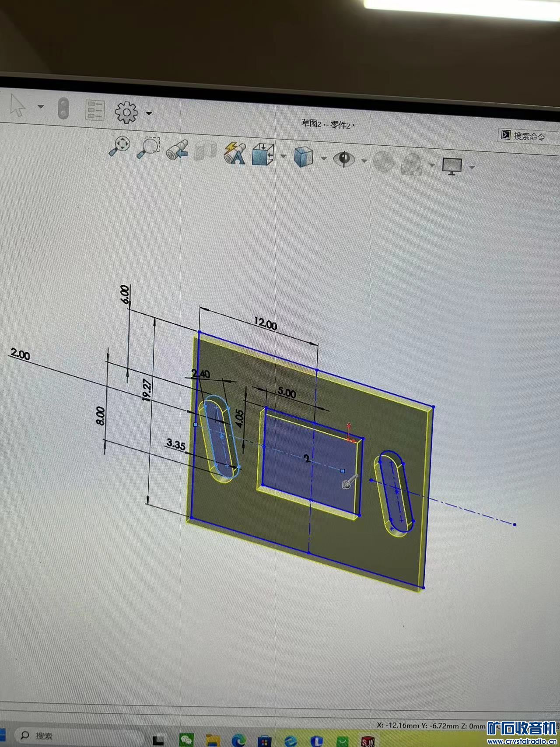Open the View Orientation cube icon
Screen dimensions: 560x747
coord(263,154)
